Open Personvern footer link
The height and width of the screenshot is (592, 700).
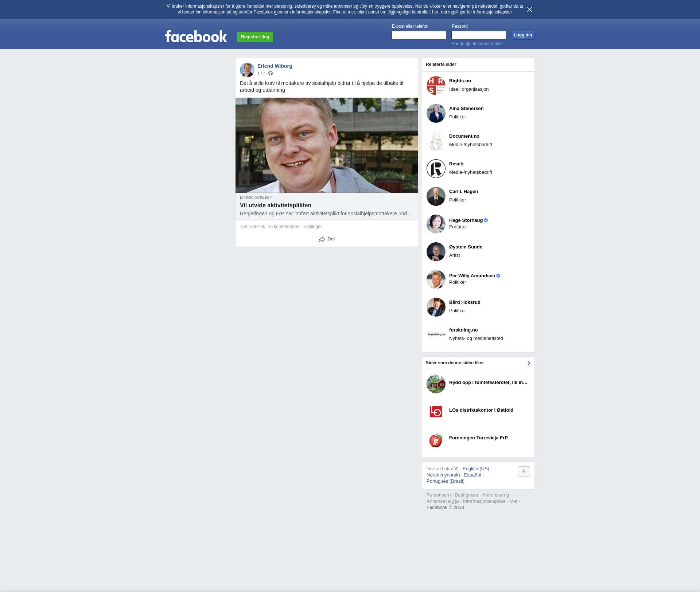tap(439, 495)
